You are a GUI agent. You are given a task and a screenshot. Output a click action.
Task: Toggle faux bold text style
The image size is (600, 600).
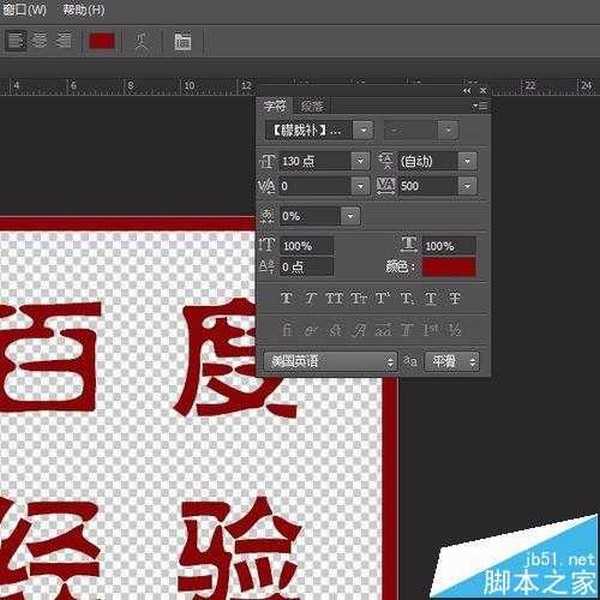[x=286, y=297]
